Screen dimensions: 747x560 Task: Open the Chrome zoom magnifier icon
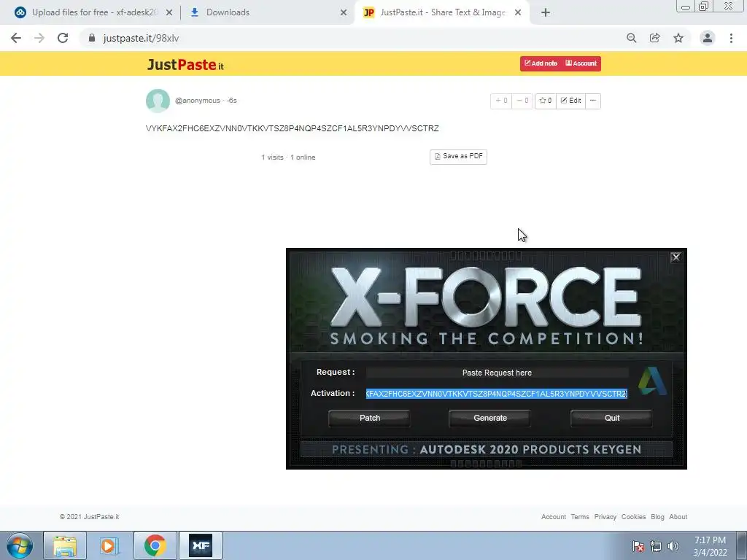point(632,38)
